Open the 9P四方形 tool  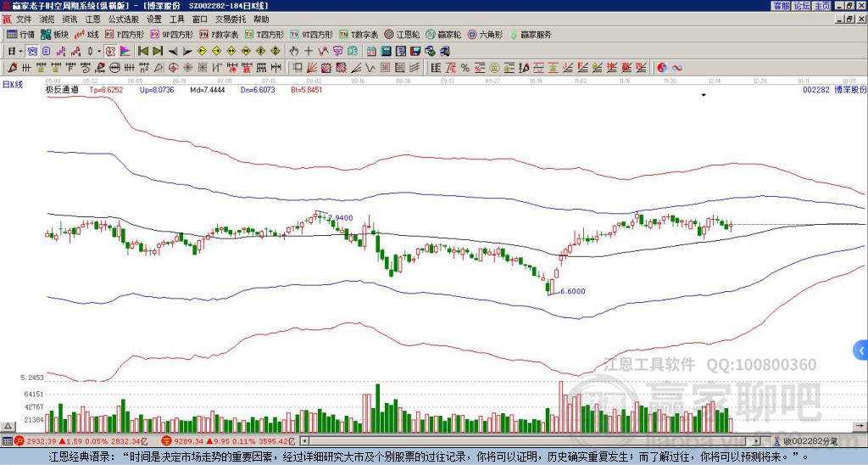(x=171, y=34)
